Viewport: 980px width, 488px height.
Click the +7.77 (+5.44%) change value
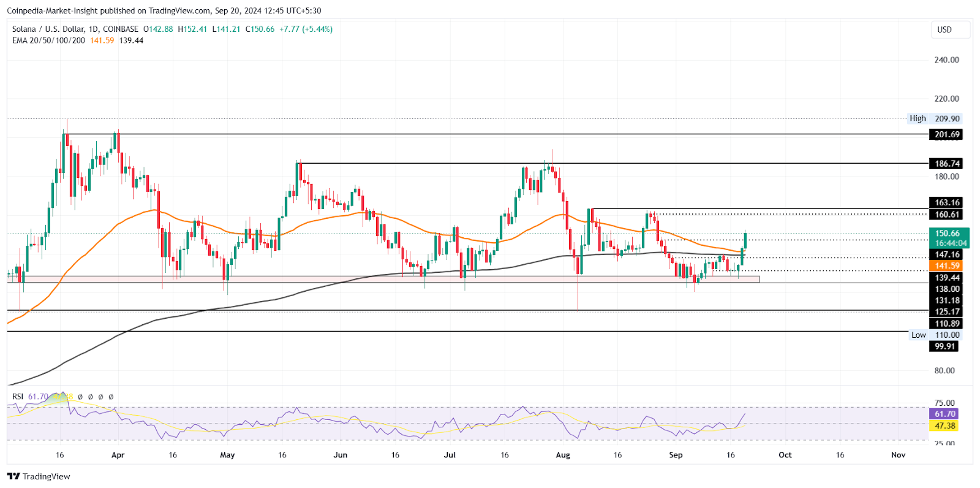[x=306, y=29]
